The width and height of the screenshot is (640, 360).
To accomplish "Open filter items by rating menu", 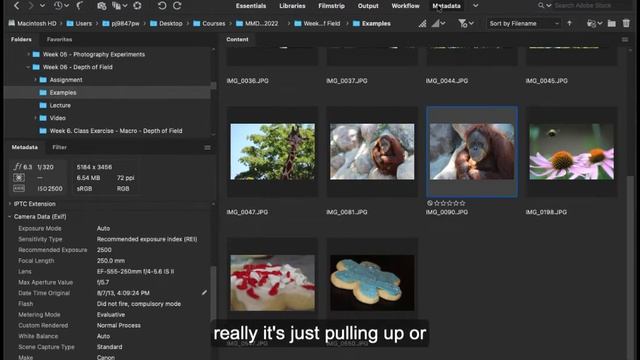I will tap(466, 24).
